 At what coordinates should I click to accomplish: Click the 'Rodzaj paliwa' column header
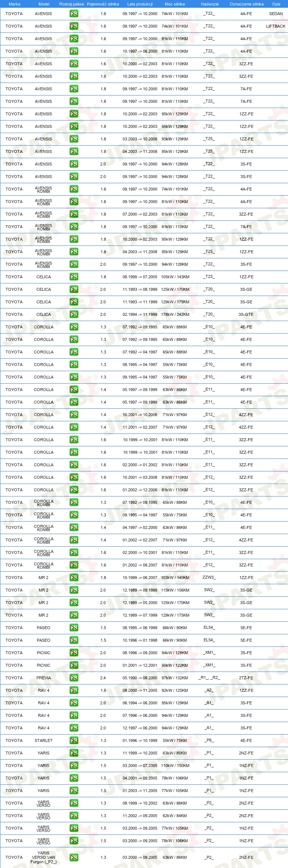(x=71, y=4)
